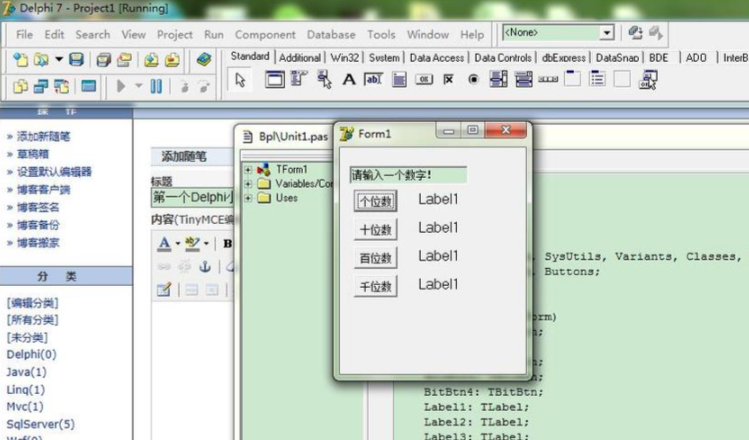
Task: Select the arrow pointer tool in component palette
Action: (239, 80)
